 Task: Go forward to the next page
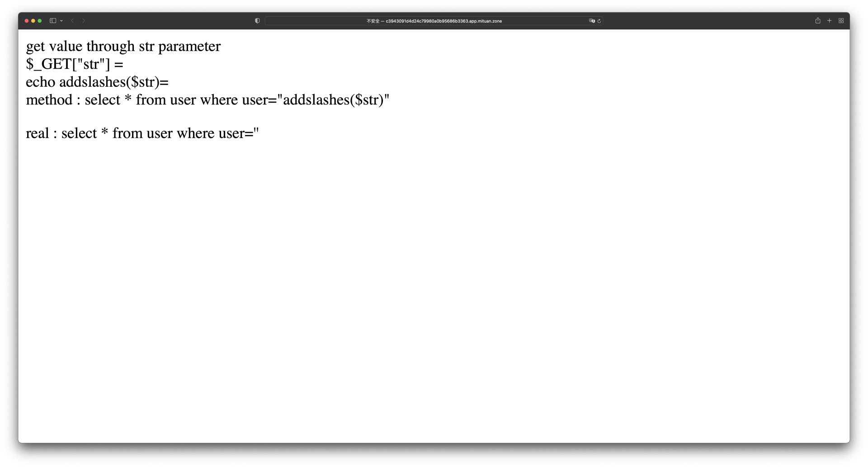click(84, 21)
